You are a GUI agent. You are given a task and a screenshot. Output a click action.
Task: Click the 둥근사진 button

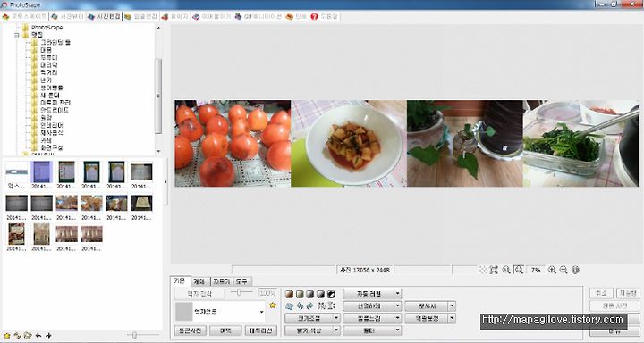[191, 330]
